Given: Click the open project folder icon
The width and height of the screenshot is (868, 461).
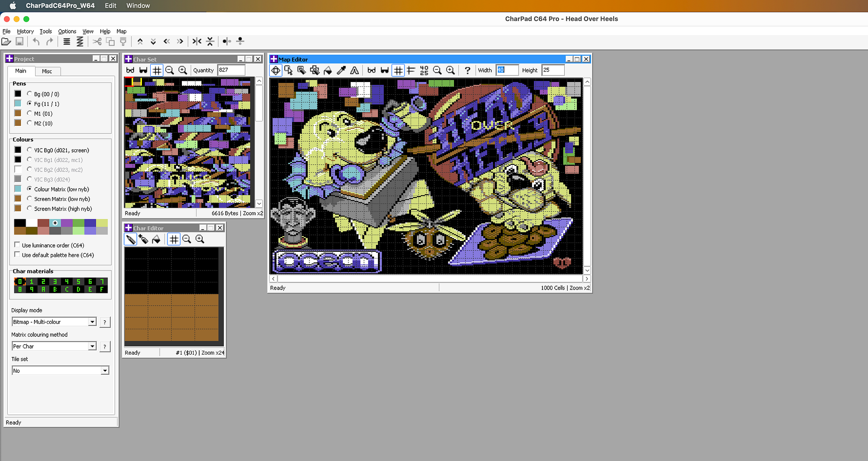Looking at the screenshot, I should pyautogui.click(x=7, y=41).
